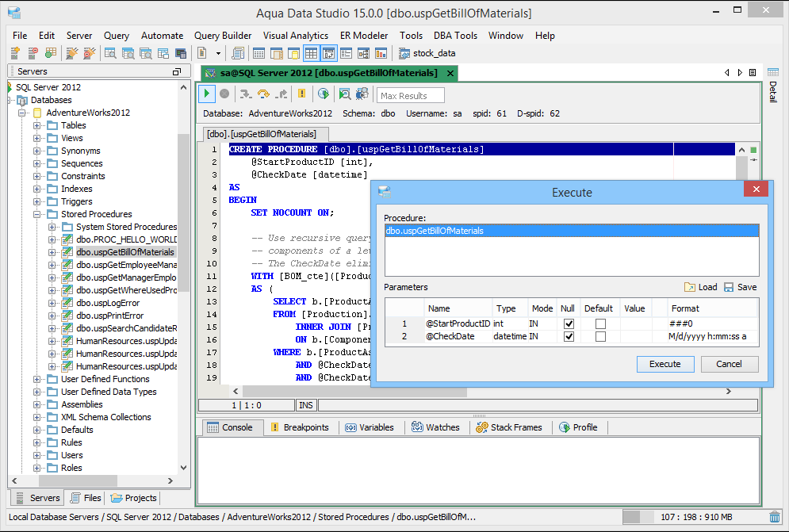This screenshot has width=789, height=532.
Task: Click the Register Server toolbar icon
Action: tap(15, 53)
